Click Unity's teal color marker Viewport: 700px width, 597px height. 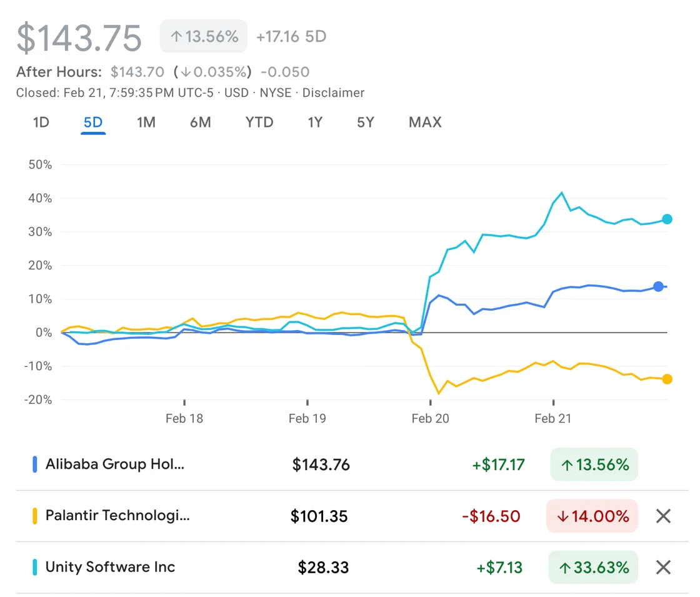(35, 567)
